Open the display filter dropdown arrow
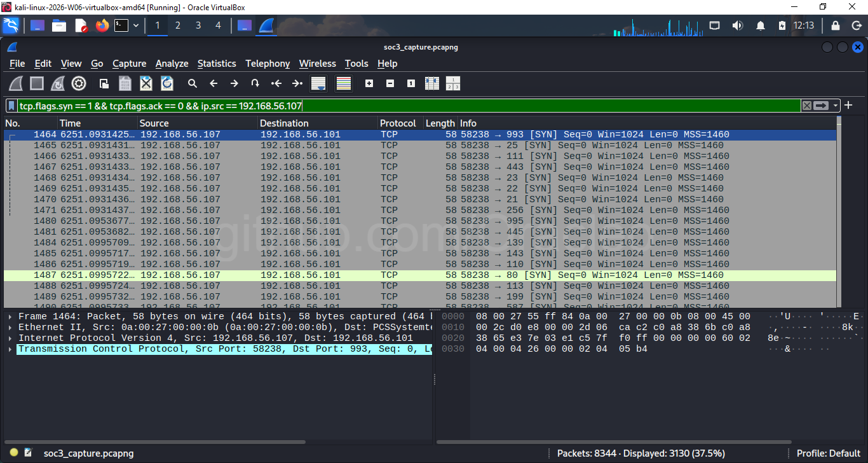 click(x=836, y=105)
